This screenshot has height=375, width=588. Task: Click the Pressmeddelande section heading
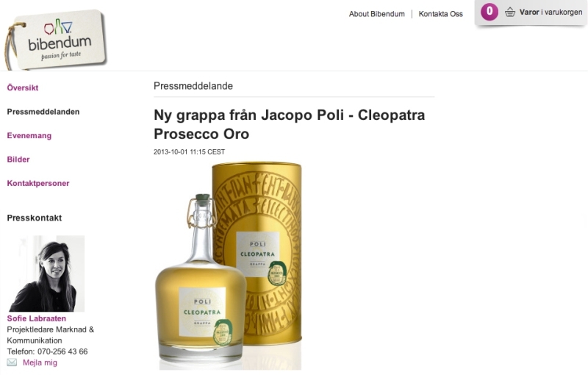[x=193, y=86]
